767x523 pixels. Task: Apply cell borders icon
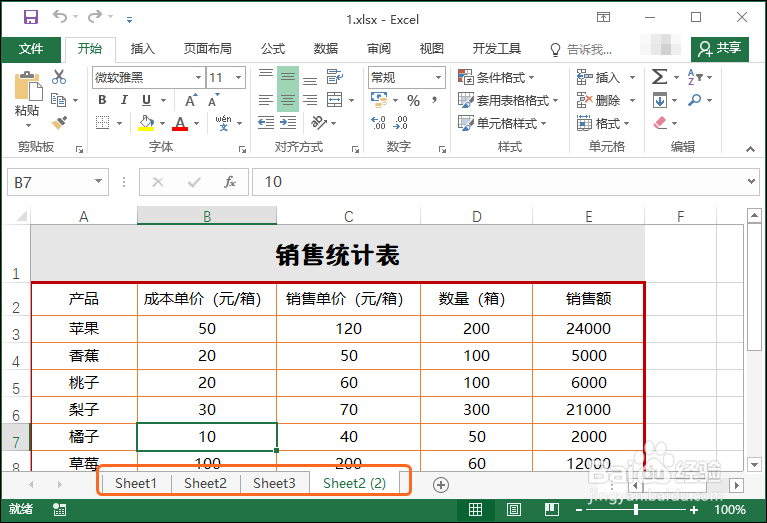click(x=102, y=122)
